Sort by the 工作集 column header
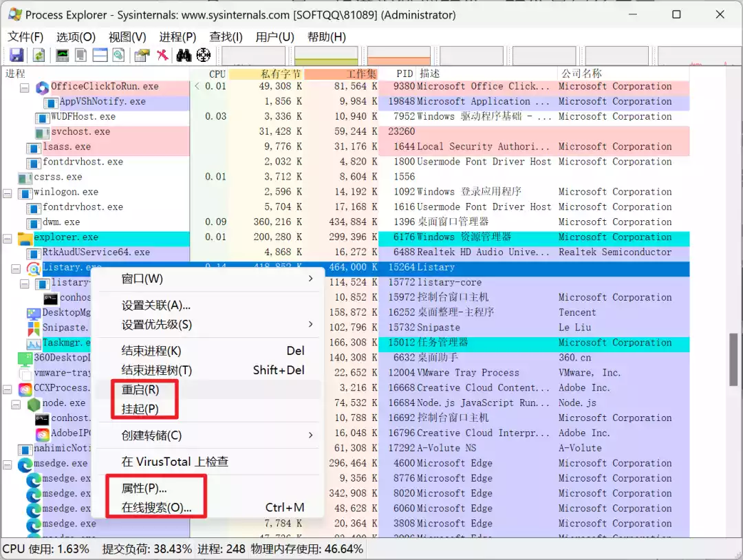The width and height of the screenshot is (743, 560). [341, 74]
